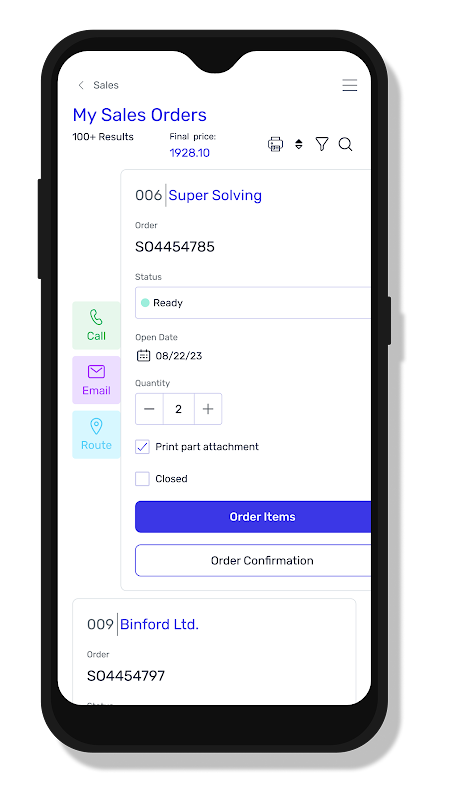
Task: Open the sort arrows icon
Action: 299,144
